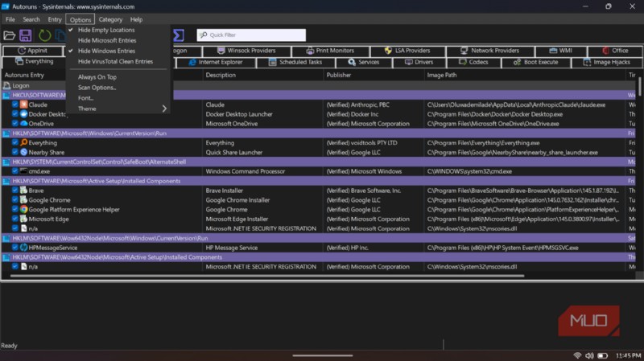
Task: Click the Wi-Fi icon in system tray
Action: pos(577,355)
